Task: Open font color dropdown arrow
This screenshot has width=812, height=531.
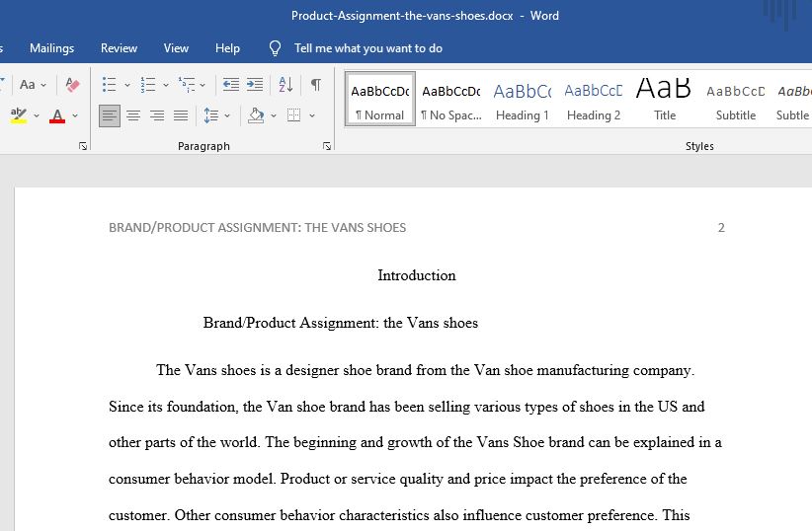Action: tap(75, 115)
